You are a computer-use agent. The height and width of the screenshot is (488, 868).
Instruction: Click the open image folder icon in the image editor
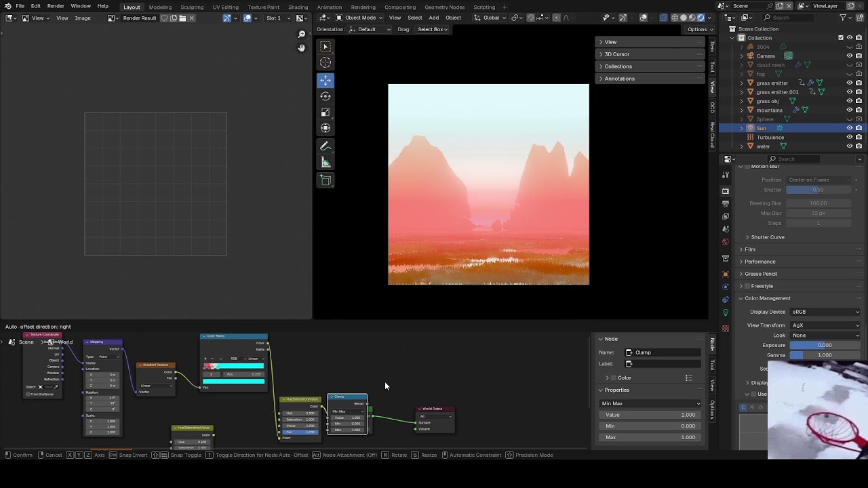182,18
